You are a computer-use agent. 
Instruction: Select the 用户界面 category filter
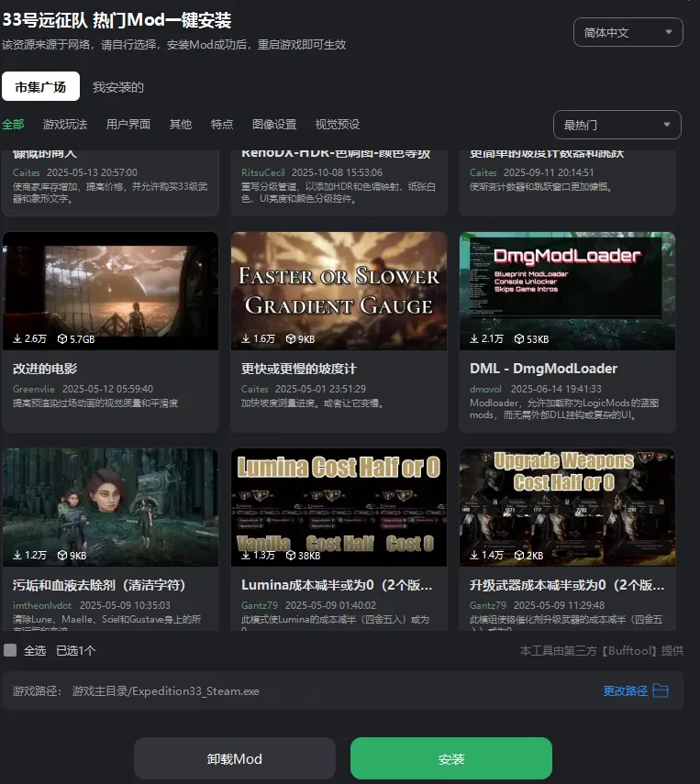(x=128, y=124)
